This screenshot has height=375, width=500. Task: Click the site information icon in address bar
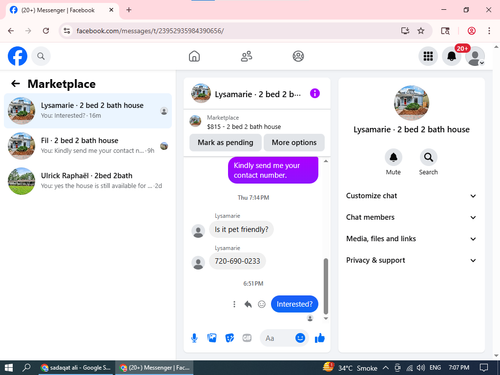point(67,31)
